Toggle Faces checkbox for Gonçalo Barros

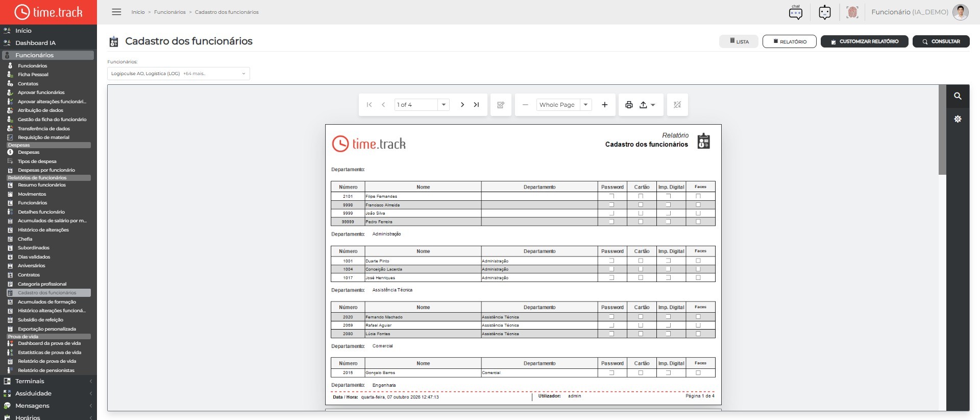(x=698, y=372)
